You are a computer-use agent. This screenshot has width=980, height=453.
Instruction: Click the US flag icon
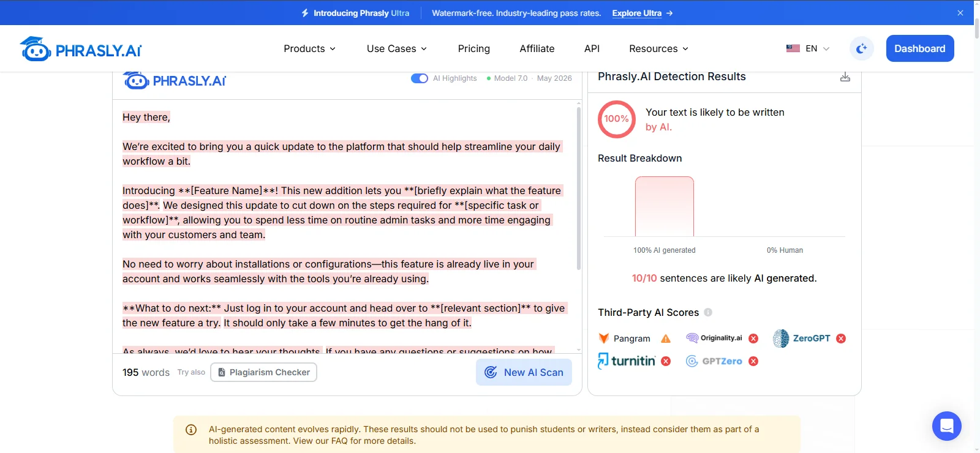pyautogui.click(x=793, y=48)
